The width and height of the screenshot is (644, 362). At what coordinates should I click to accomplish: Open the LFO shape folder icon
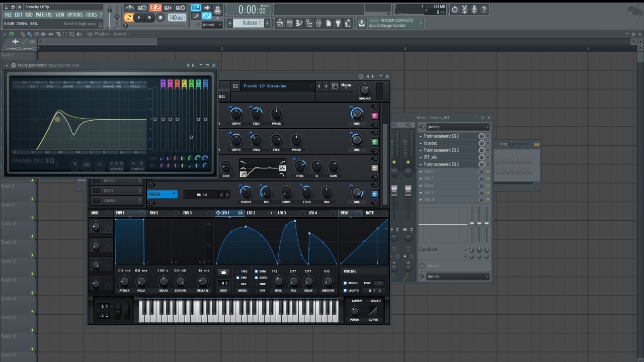[223, 273]
